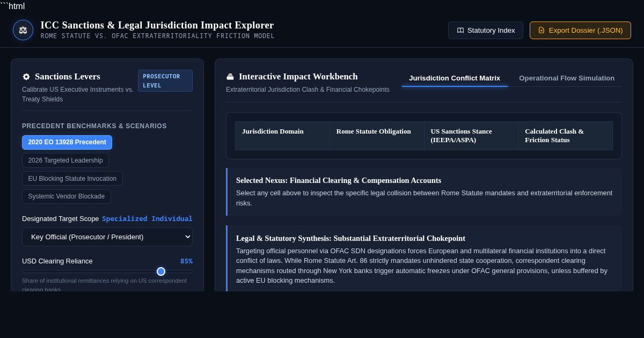
Task: Switch to Operational Flow Simulation tab
Action: (567, 78)
